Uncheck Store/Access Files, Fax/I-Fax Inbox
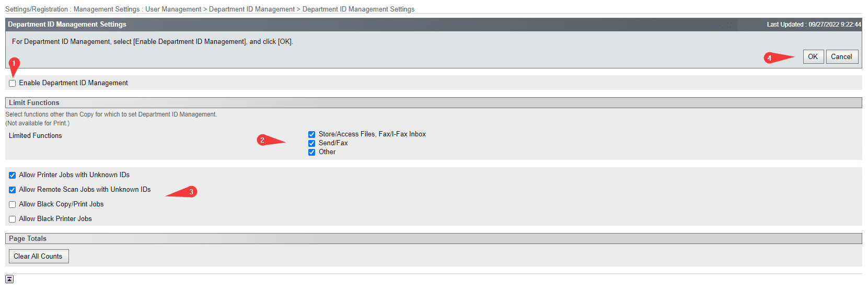Image resolution: width=868 pixels, height=290 pixels. point(312,135)
